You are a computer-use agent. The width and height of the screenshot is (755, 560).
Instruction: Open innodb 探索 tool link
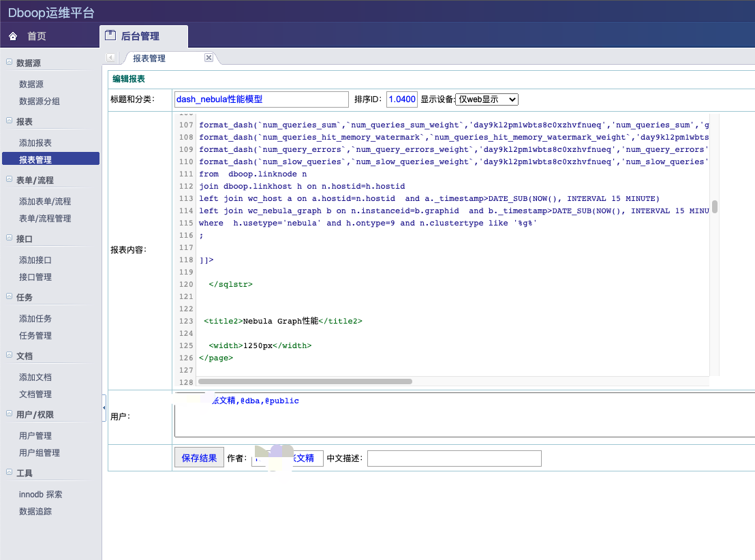pos(40,495)
